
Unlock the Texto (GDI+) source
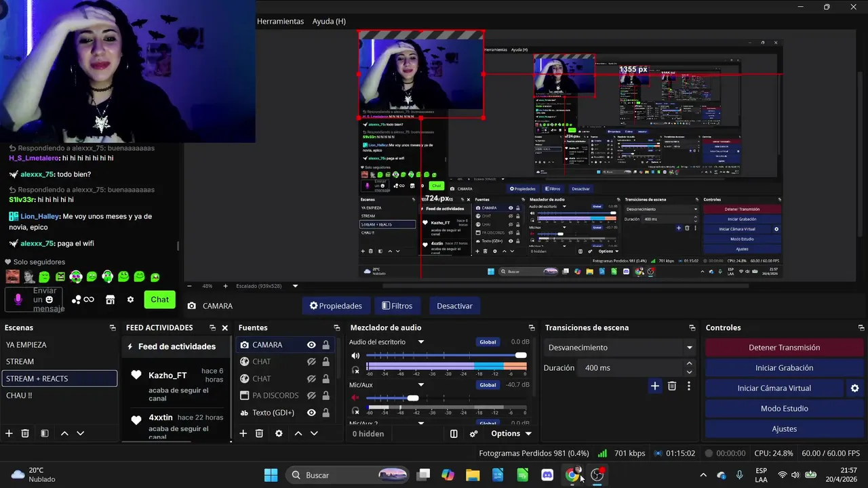coord(326,413)
